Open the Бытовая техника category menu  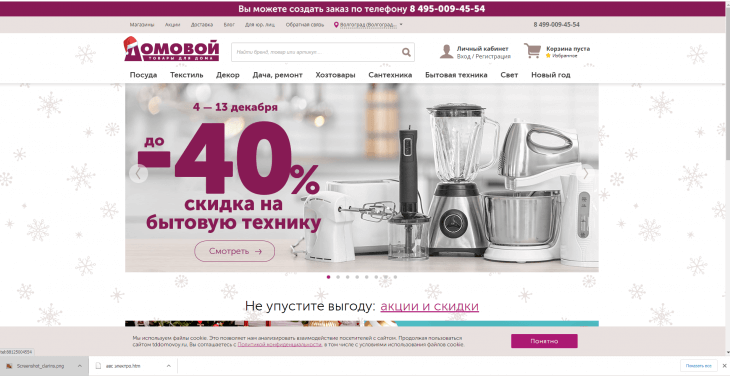[456, 75]
